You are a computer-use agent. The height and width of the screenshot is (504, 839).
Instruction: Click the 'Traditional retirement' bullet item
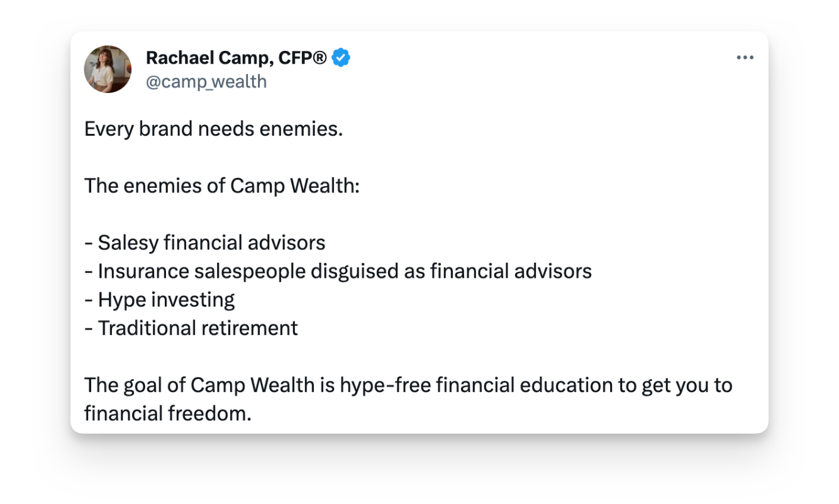191,328
